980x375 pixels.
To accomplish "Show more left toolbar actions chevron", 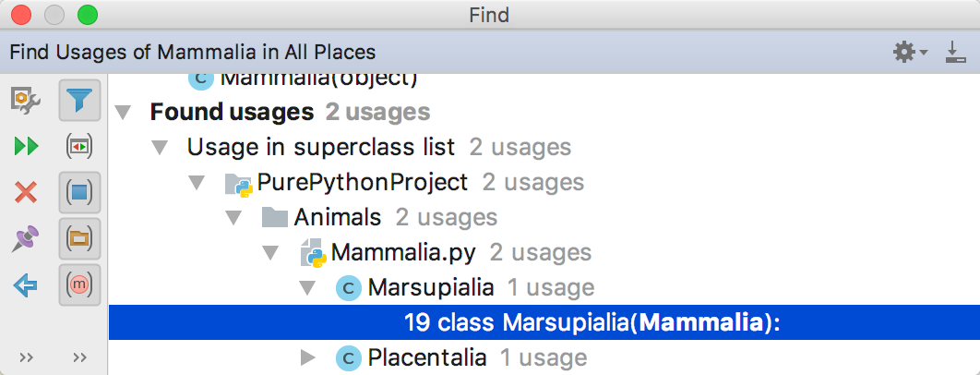I will tap(26, 357).
